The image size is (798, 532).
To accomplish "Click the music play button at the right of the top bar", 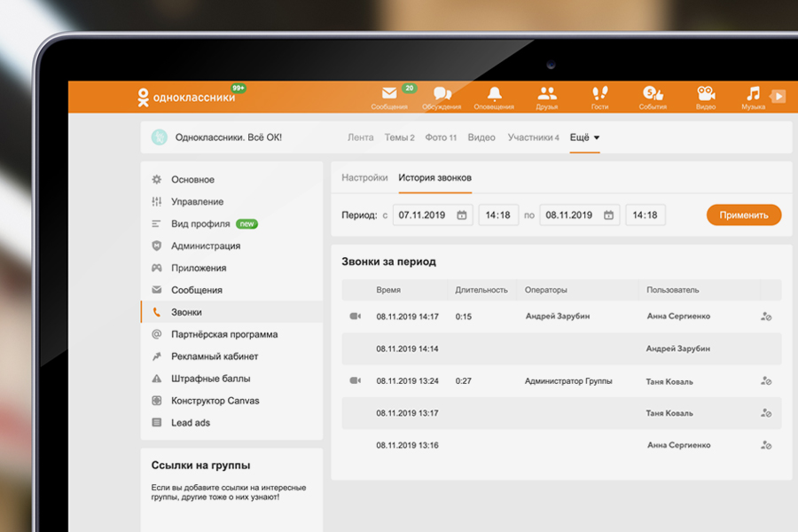I will [778, 96].
